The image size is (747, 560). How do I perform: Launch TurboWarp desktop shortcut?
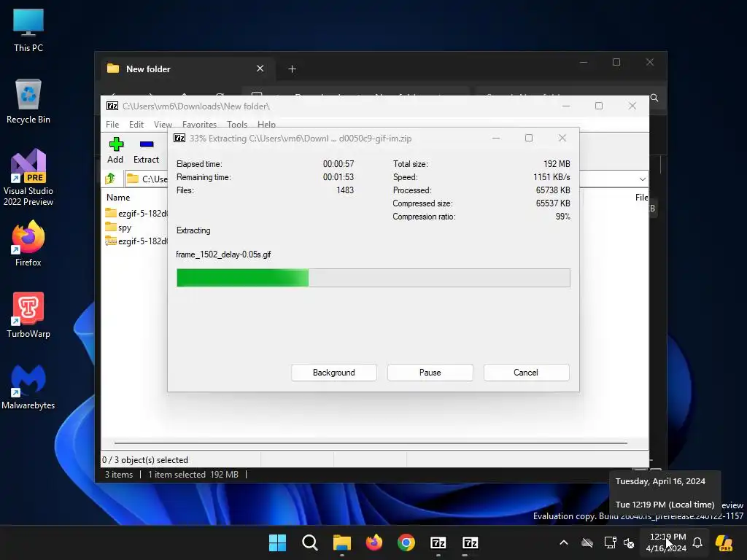[28, 315]
